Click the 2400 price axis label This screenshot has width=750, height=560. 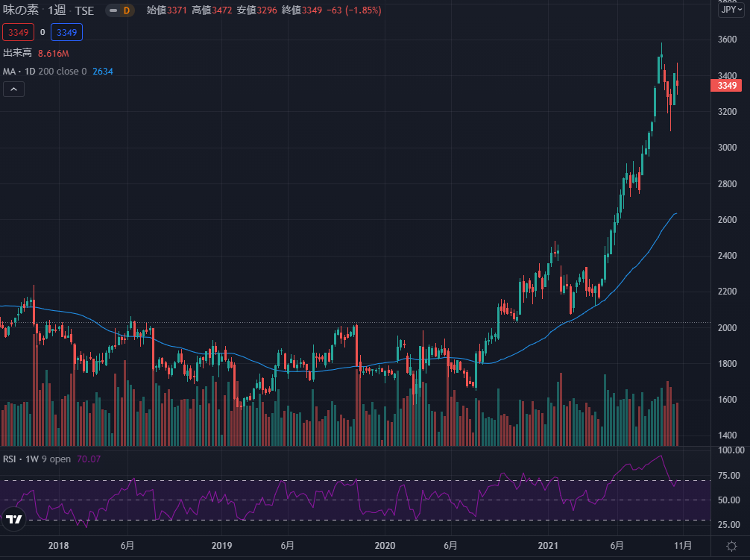727,256
